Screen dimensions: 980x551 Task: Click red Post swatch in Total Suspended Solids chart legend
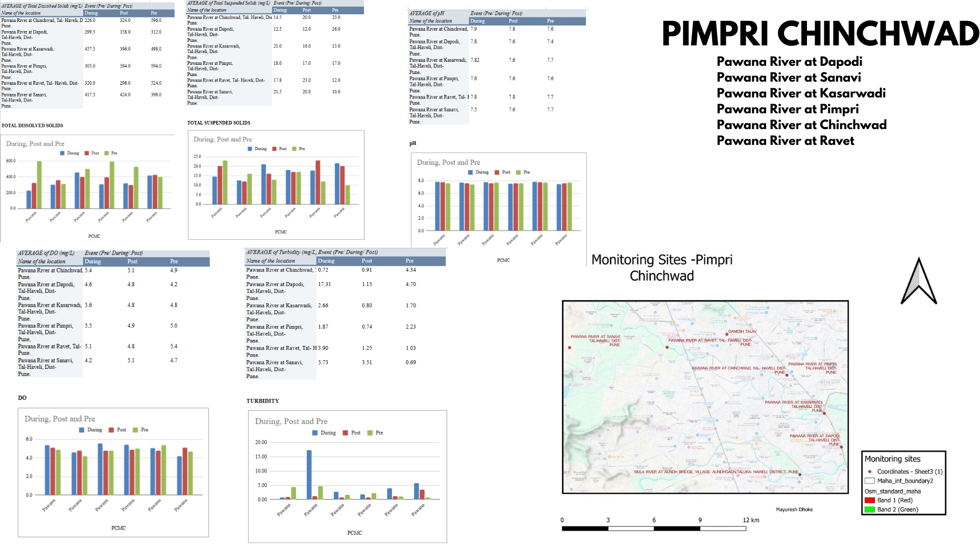coord(274,149)
